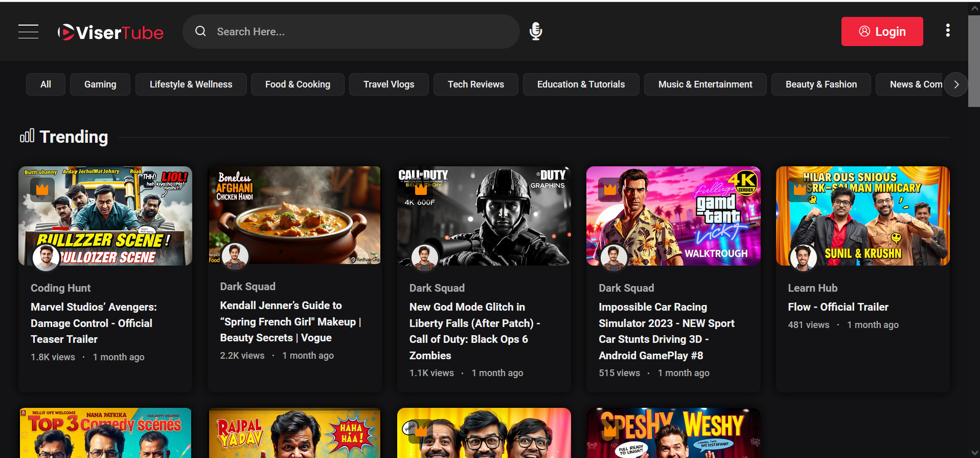This screenshot has width=980, height=458.
Task: Play the Hilarious Mimicary thumbnail
Action: tap(862, 216)
